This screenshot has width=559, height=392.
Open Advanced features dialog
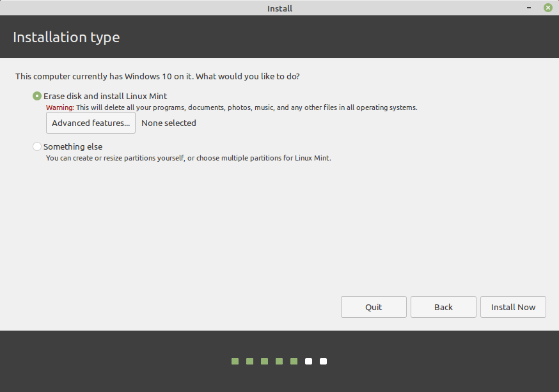(x=91, y=123)
